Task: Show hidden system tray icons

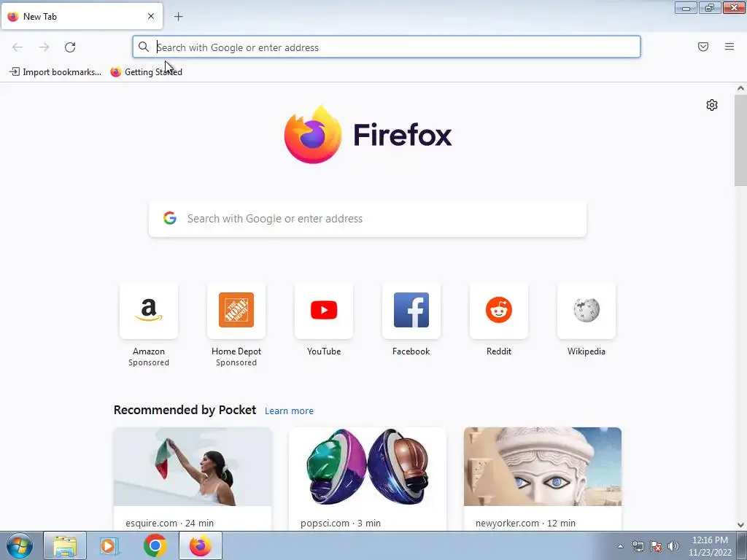Action: click(x=620, y=546)
